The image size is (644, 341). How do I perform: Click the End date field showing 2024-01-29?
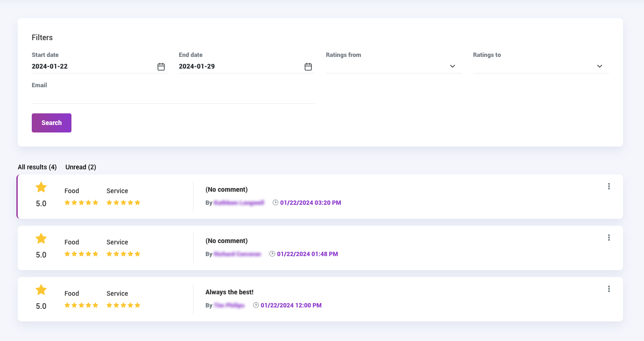point(247,66)
